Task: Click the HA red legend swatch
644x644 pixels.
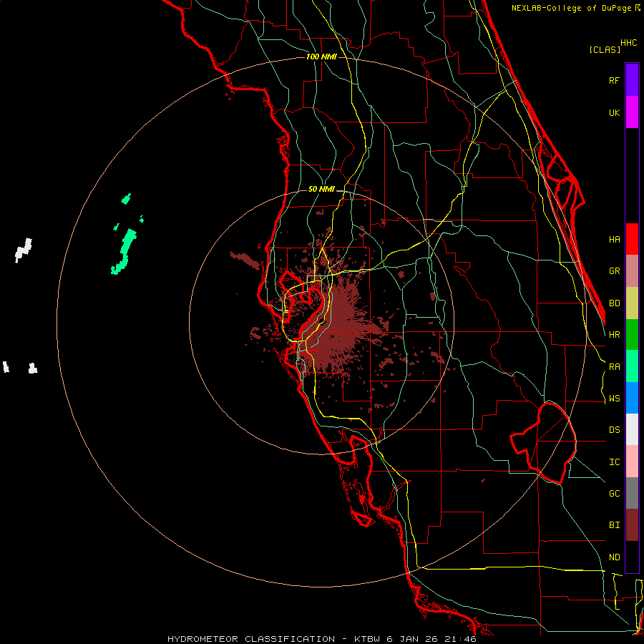Action: click(x=632, y=239)
